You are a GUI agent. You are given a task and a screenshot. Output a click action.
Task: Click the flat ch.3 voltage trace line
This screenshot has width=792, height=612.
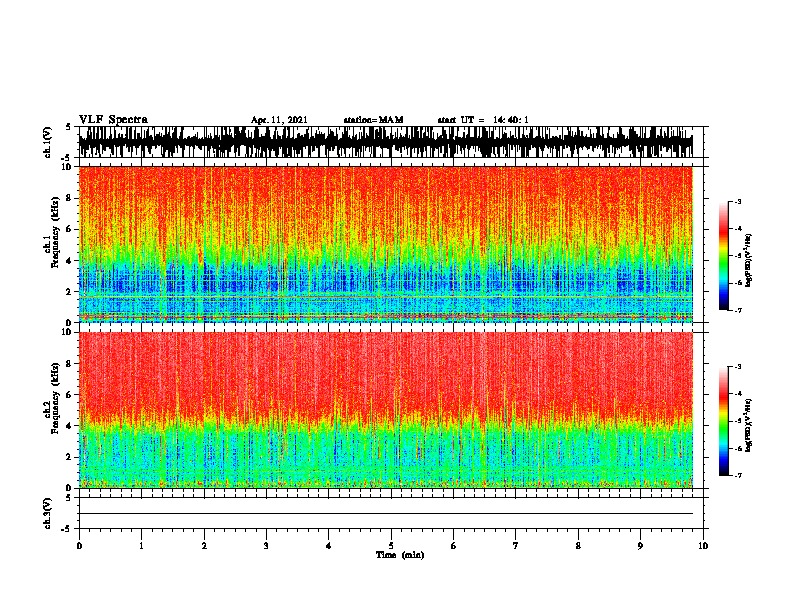click(386, 514)
